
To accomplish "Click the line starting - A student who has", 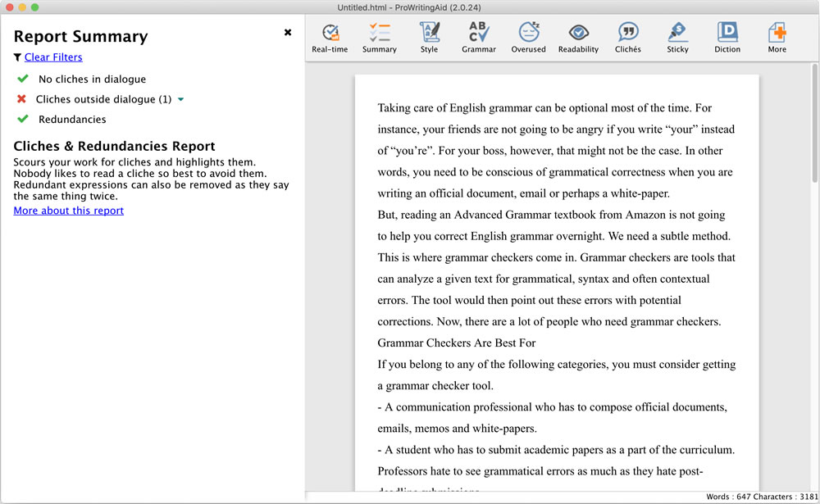I will pyautogui.click(x=556, y=450).
